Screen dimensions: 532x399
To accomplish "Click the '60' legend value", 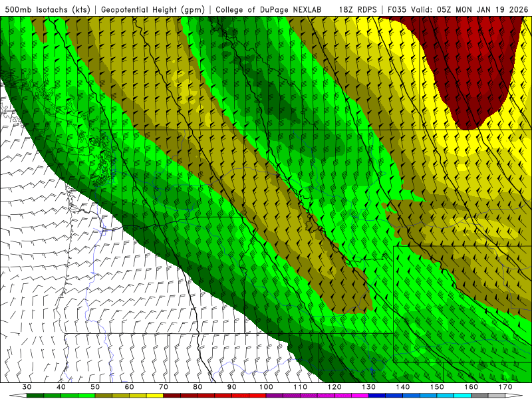I will pyautogui.click(x=129, y=387).
